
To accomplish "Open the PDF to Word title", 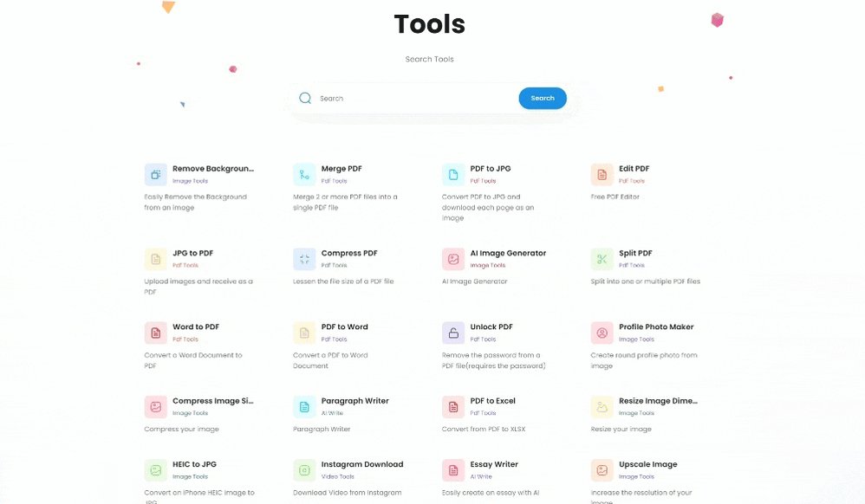I will [x=344, y=327].
